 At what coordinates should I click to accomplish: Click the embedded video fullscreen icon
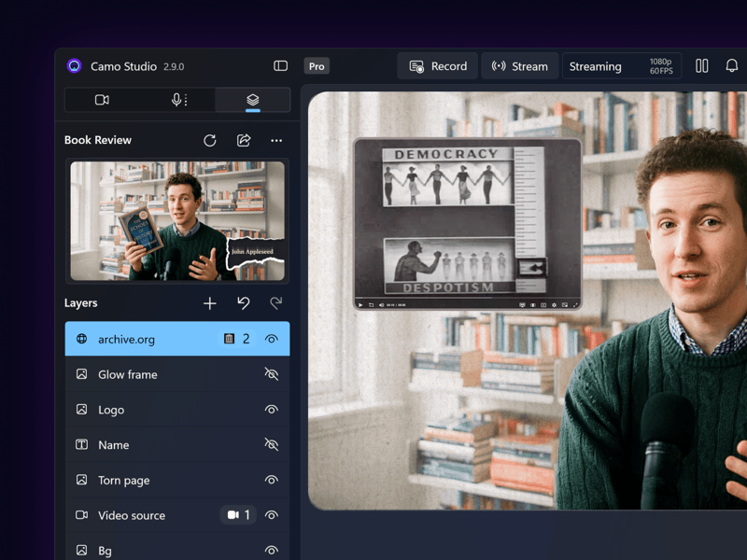(575, 305)
